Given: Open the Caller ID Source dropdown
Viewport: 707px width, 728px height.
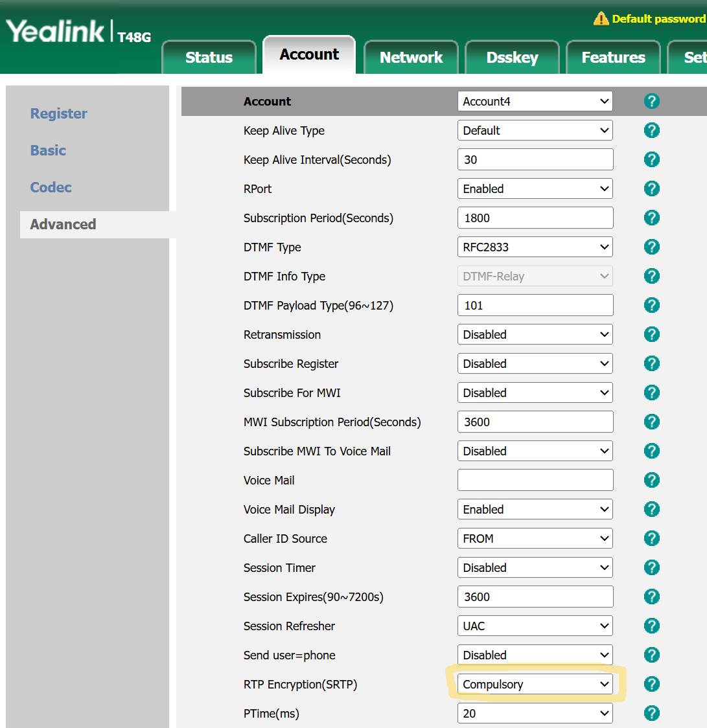Looking at the screenshot, I should [x=535, y=538].
